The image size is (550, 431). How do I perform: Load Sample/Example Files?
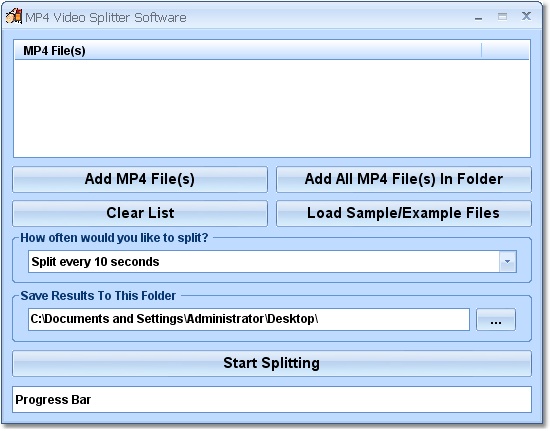coord(404,213)
